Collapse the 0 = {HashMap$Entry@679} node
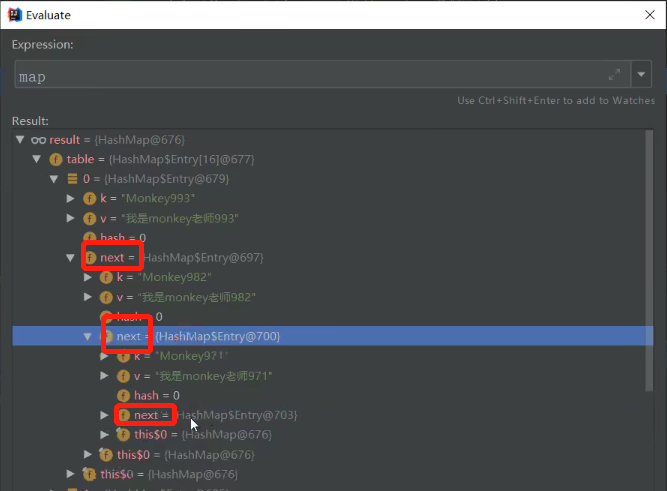Viewport: 667px width, 491px height. point(54,179)
